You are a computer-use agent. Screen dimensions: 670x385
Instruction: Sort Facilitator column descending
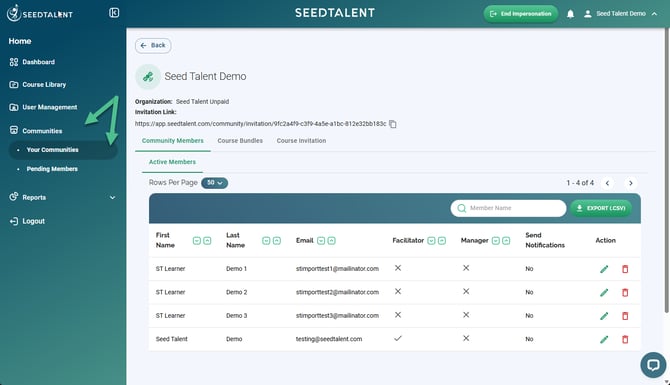coord(431,241)
